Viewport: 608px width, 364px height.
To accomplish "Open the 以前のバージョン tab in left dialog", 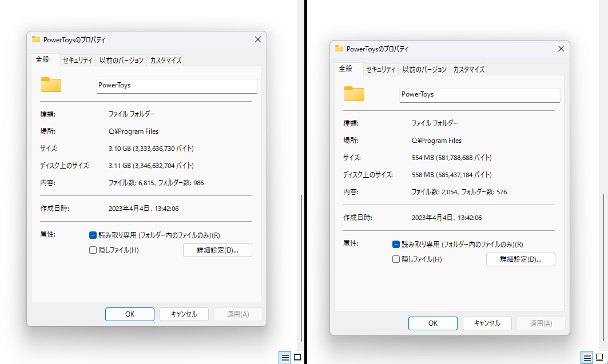I will pyautogui.click(x=122, y=60).
